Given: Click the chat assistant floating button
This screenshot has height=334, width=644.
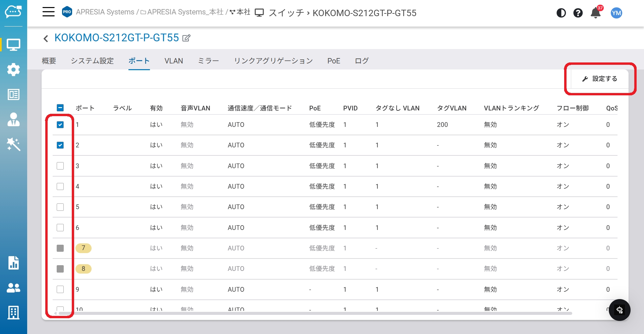Looking at the screenshot, I should (620, 310).
